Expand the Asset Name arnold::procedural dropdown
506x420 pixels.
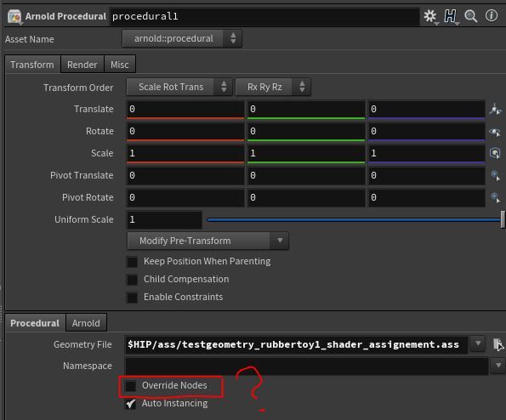pos(182,39)
